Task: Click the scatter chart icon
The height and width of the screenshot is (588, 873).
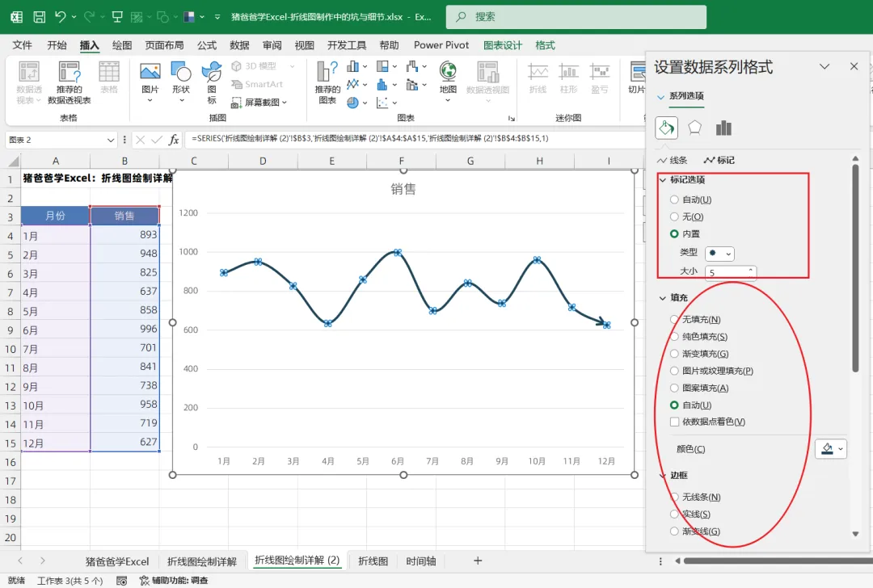Action: [x=382, y=103]
